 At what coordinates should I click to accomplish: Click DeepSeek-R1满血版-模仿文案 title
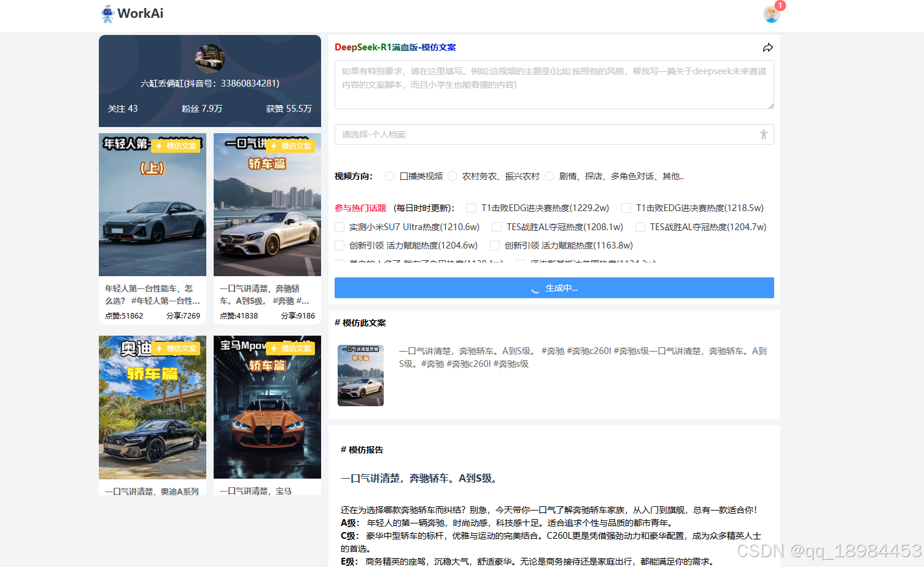click(395, 47)
